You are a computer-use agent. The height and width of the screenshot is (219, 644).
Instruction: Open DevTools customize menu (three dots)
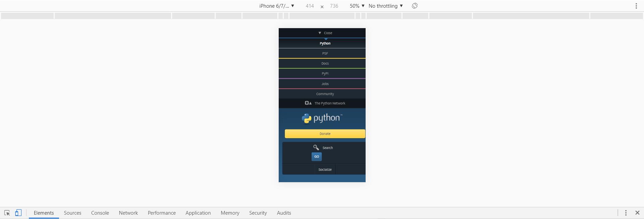click(626, 213)
